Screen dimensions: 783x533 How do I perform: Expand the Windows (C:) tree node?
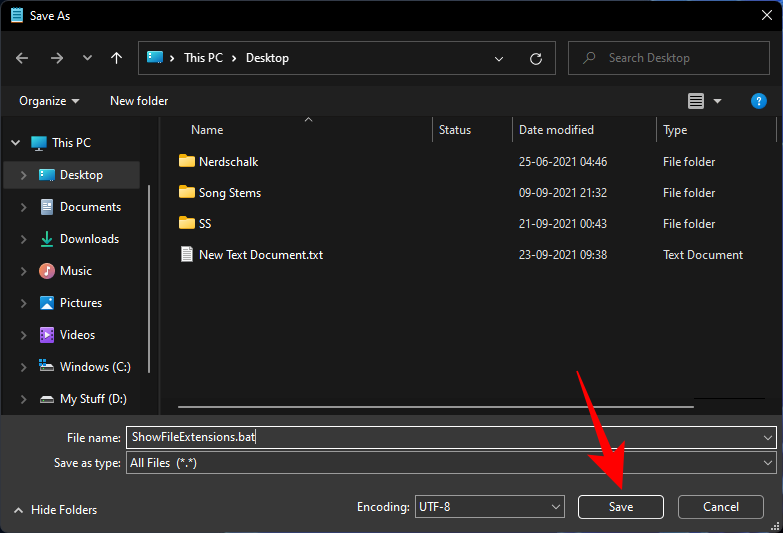(23, 367)
